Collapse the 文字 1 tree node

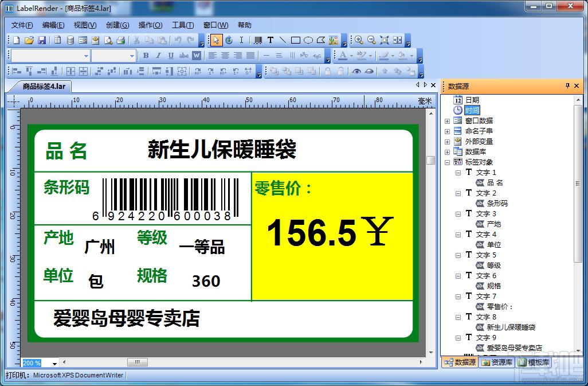pyautogui.click(x=458, y=173)
